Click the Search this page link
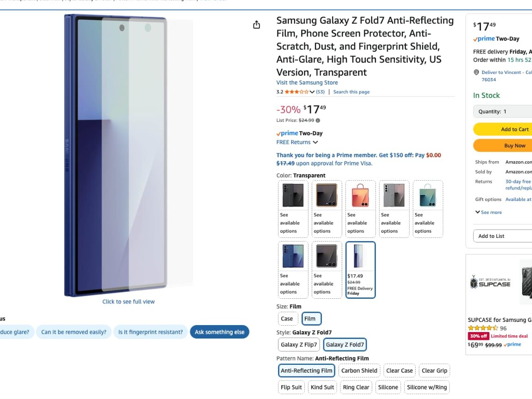Viewport: 532px width, 399px height. (351, 92)
